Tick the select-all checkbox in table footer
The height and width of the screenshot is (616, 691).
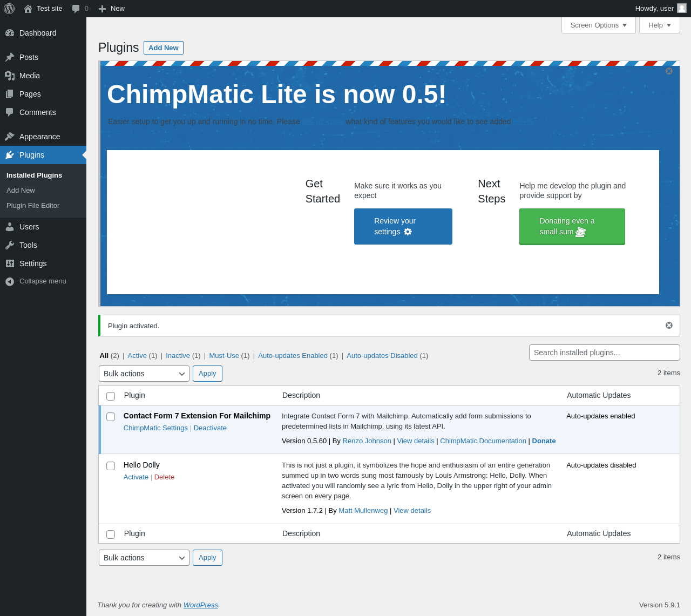(x=111, y=534)
